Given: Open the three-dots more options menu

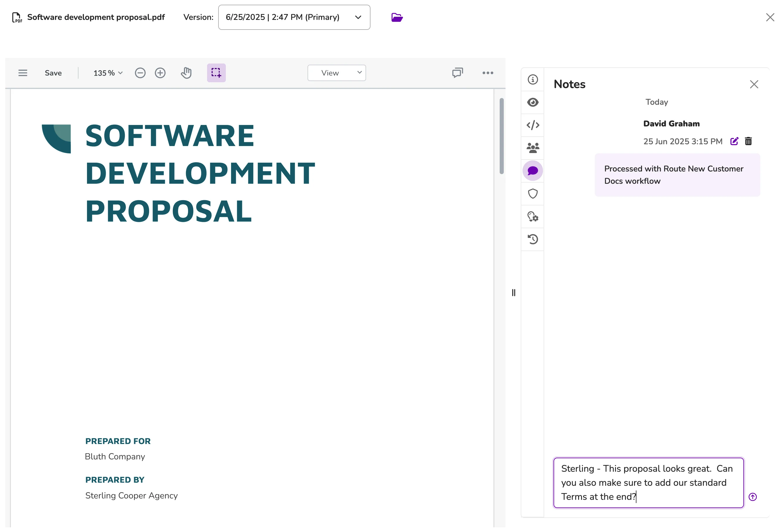Looking at the screenshot, I should coord(488,73).
